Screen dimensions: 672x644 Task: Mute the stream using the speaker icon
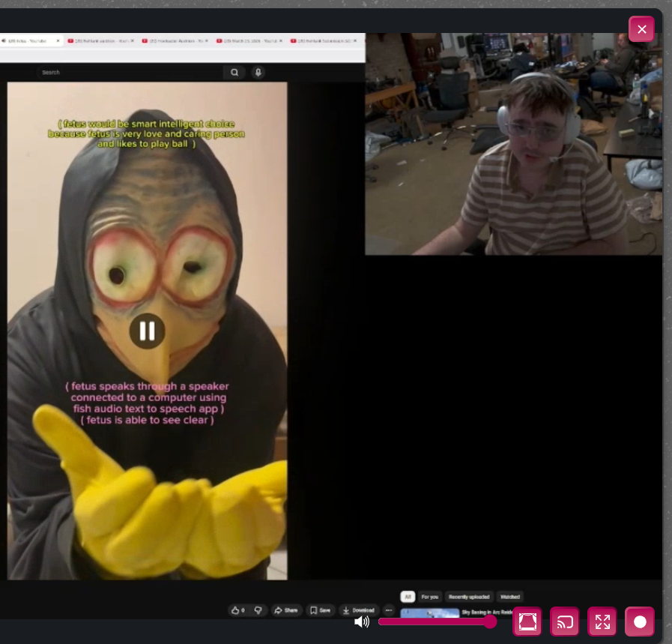[362, 622]
